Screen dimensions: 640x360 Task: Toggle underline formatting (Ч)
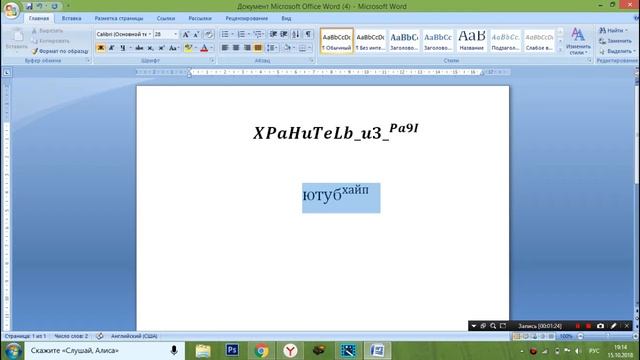[122, 48]
